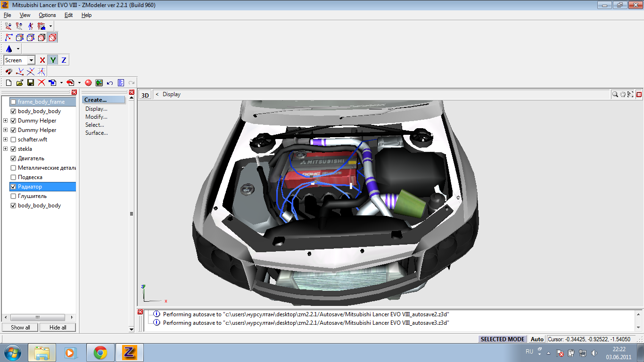
Task: Open the Modify... command group
Action: coord(96,117)
